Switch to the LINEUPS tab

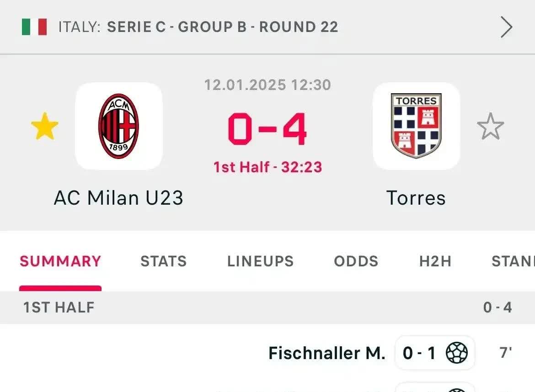coord(260,261)
